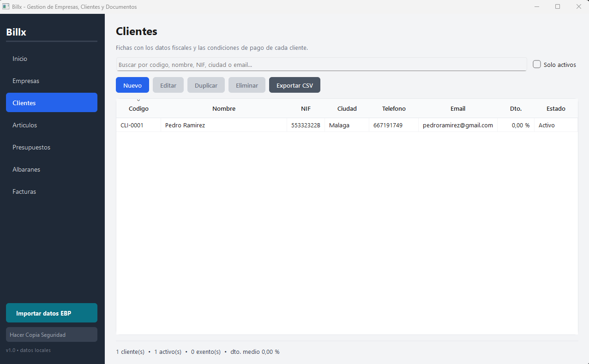Image resolution: width=589 pixels, height=364 pixels.
Task: Sort by the Email column header
Action: [458, 109]
